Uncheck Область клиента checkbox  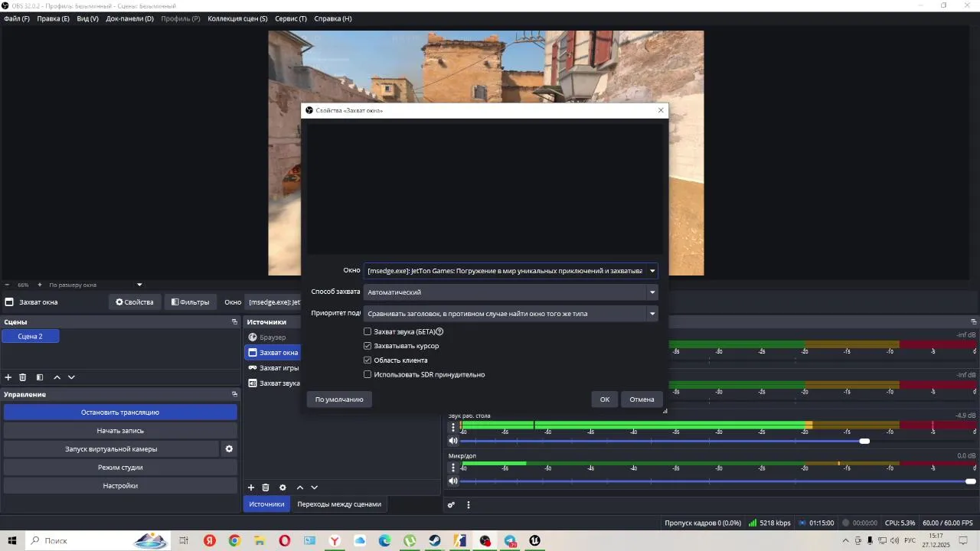tap(367, 360)
